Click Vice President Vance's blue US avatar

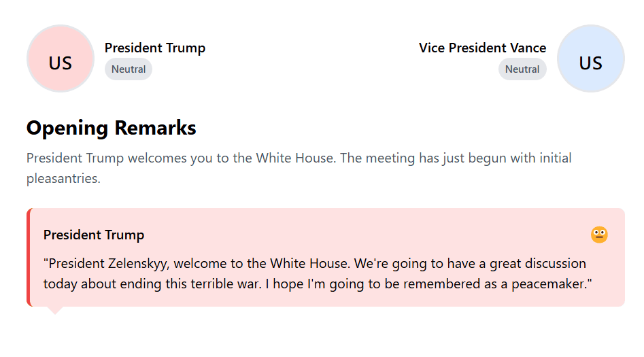click(x=590, y=58)
